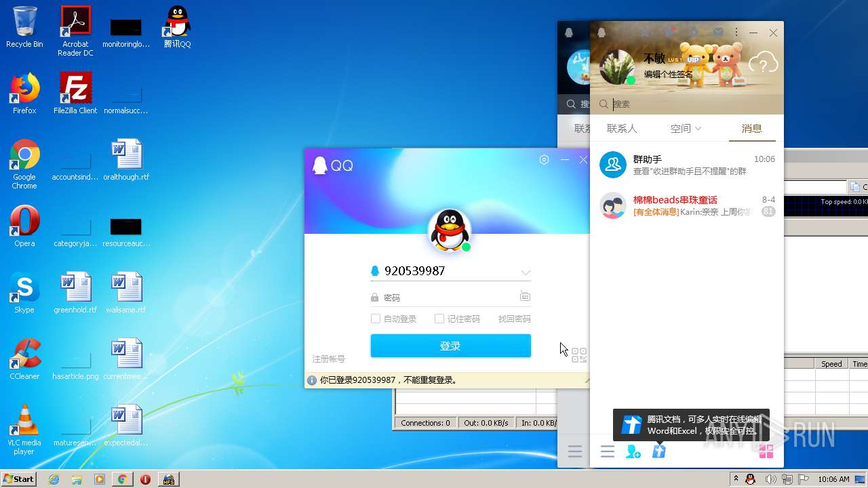
Task: Show hidden tray icons arrow
Action: [x=736, y=479]
